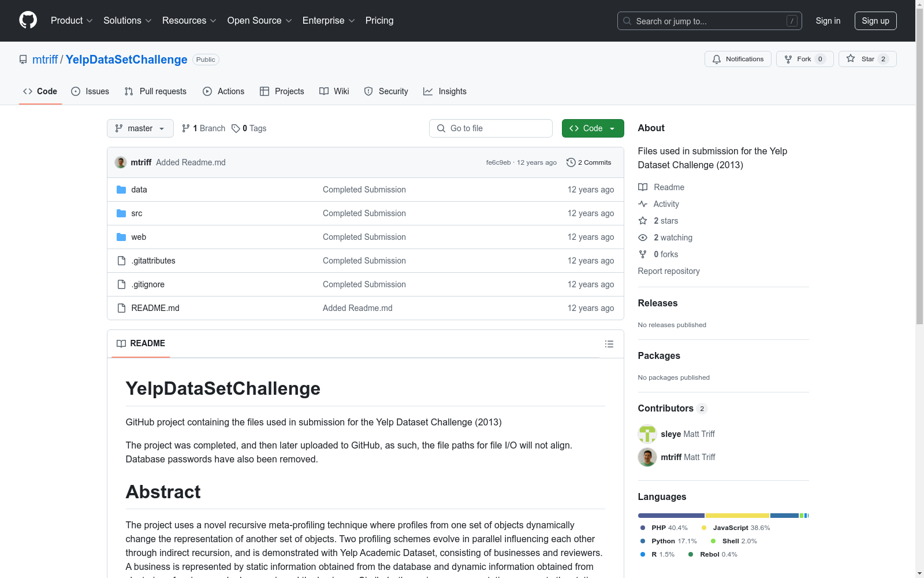
Task: Open the Insights tab
Action: [x=445, y=91]
